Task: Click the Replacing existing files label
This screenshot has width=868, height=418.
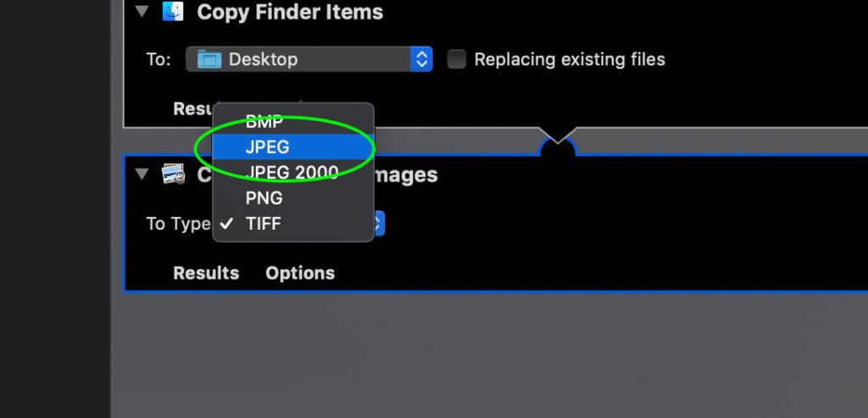Action: tap(570, 59)
